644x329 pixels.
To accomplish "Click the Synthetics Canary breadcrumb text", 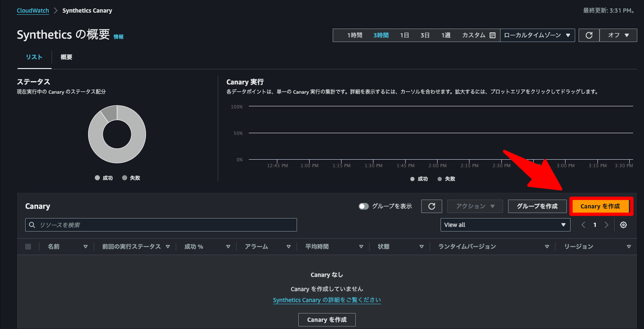I will (87, 10).
